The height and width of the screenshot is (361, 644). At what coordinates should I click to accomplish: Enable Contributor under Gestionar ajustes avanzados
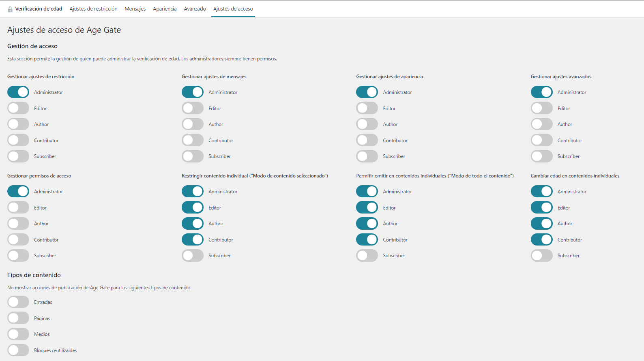[x=542, y=140]
